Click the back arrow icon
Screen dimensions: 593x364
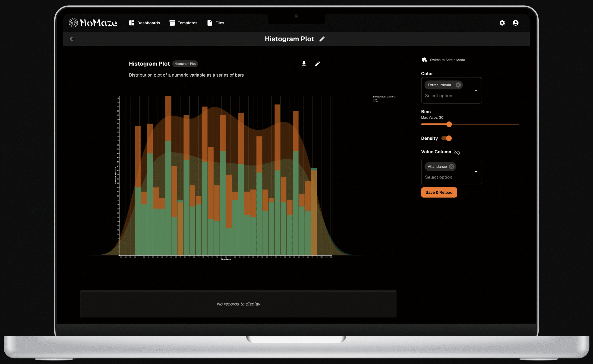72,39
